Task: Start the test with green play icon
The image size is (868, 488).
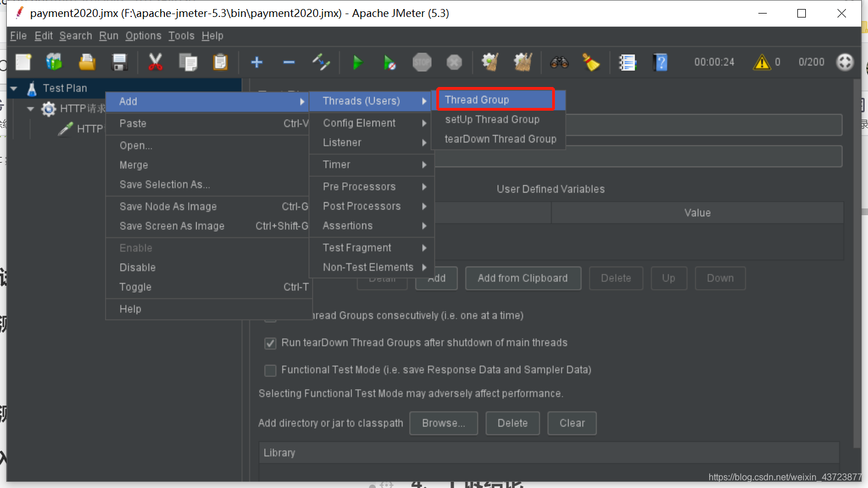Action: point(357,62)
